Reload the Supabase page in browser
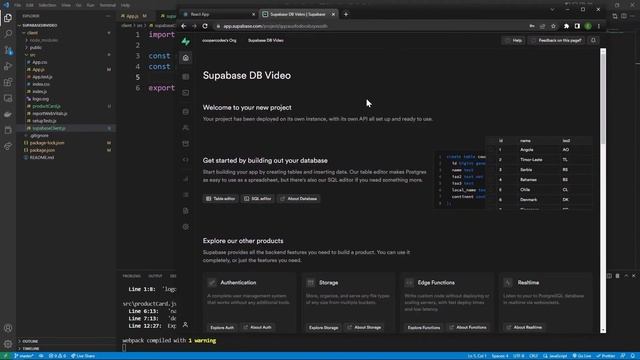640x360 pixels. 205,26
